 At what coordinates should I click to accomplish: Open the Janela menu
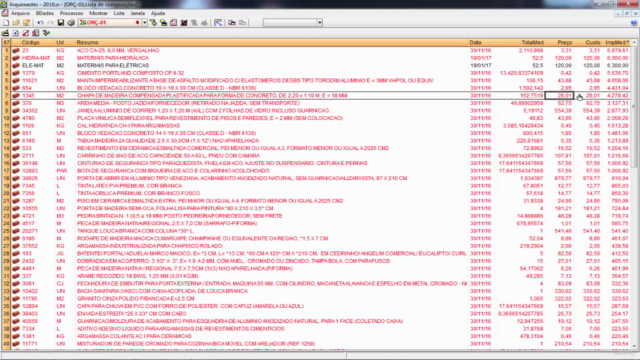click(138, 13)
